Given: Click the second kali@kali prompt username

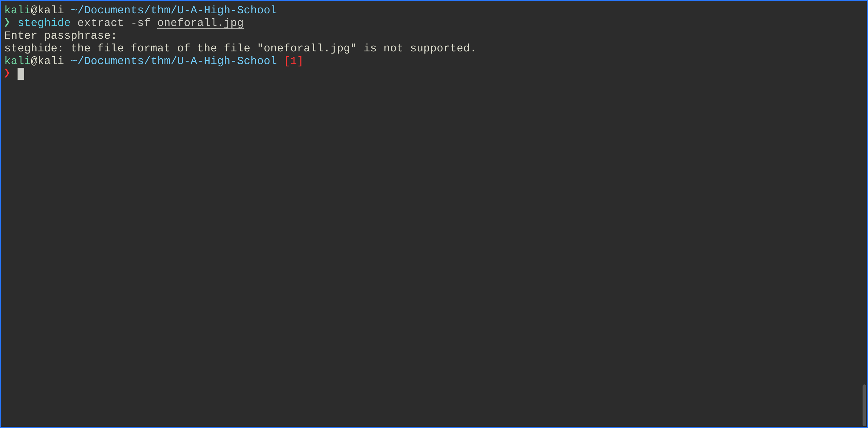Looking at the screenshot, I should tap(34, 61).
